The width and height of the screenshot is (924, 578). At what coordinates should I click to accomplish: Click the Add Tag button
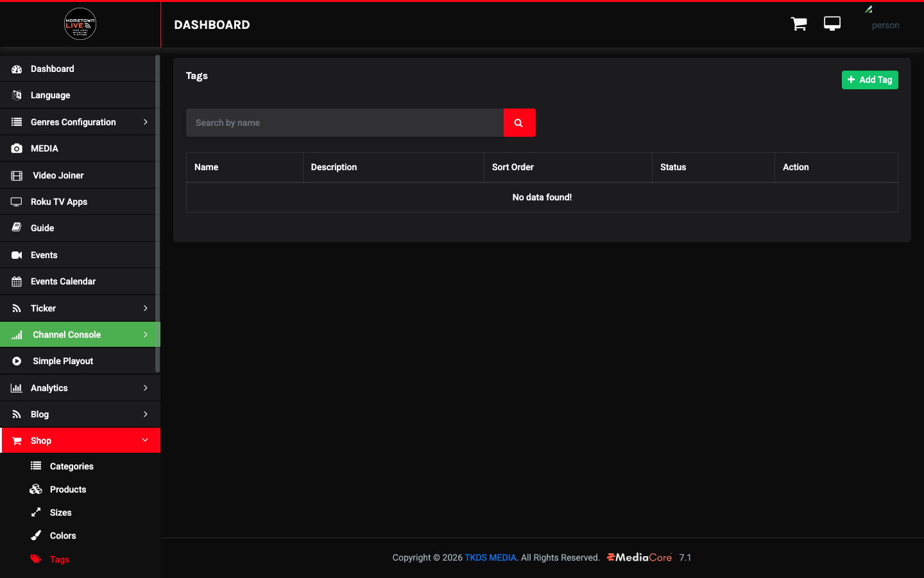tap(869, 80)
